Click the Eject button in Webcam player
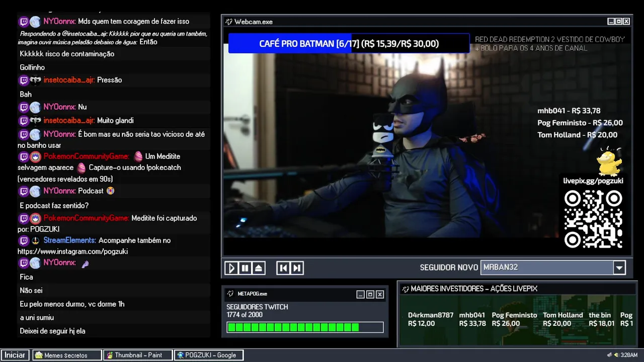The height and width of the screenshot is (362, 644). coord(259,268)
